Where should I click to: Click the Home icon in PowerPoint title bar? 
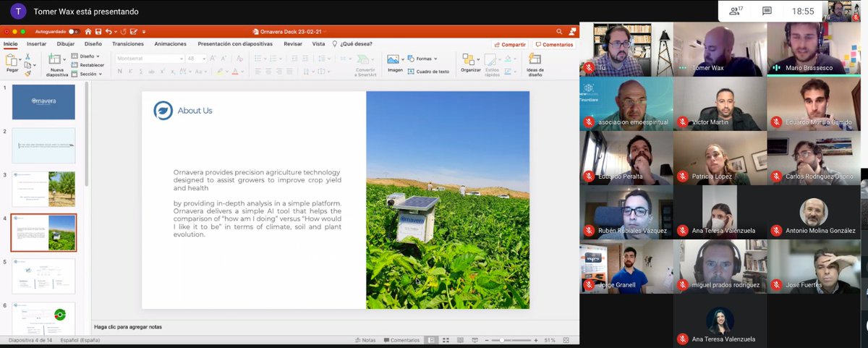88,31
